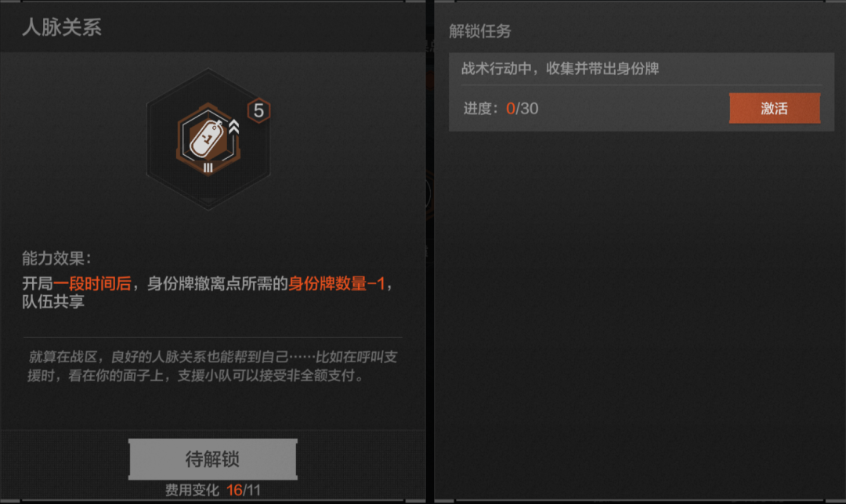Click the orange 身份牌数量-1 text
This screenshot has height=504, width=846.
pyautogui.click(x=337, y=283)
